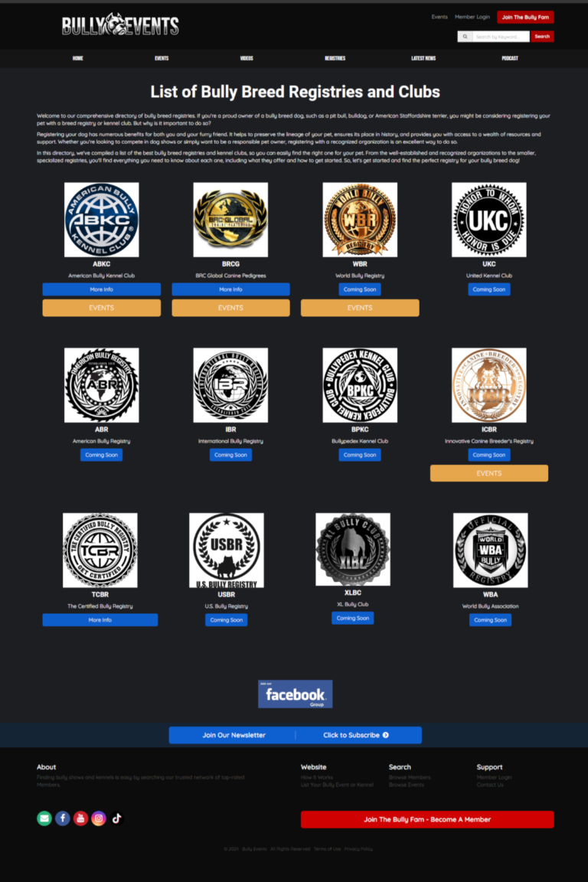588x882 pixels.
Task: Focus the Search by Keyword field
Action: [501, 37]
